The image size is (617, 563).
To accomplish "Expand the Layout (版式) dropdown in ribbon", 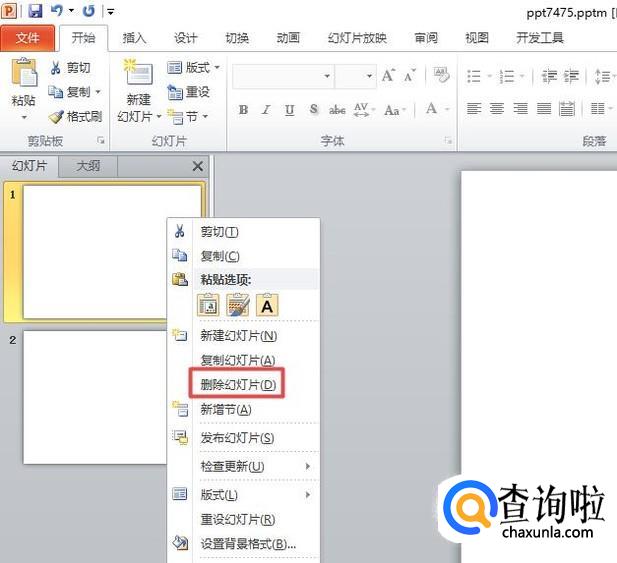I will pos(193,68).
